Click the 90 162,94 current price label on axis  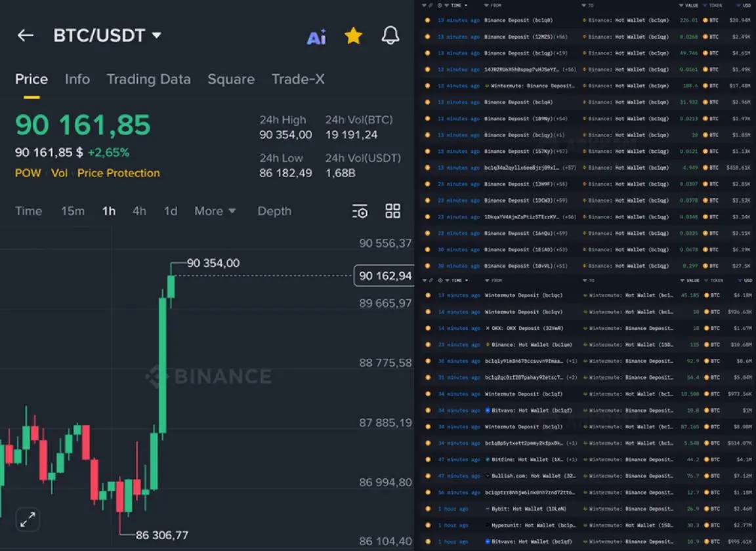pyautogui.click(x=385, y=275)
